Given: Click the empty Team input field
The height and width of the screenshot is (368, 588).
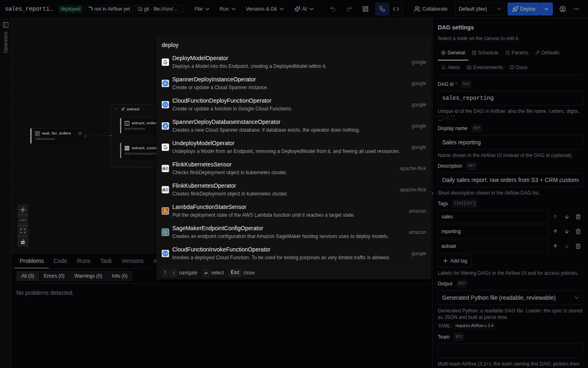Looking at the screenshot, I should tap(510, 351).
